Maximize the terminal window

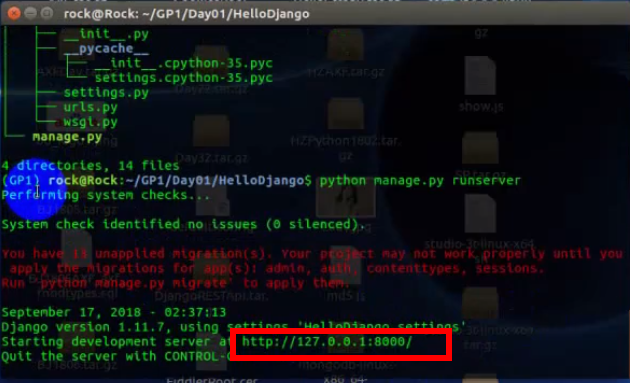(x=47, y=13)
